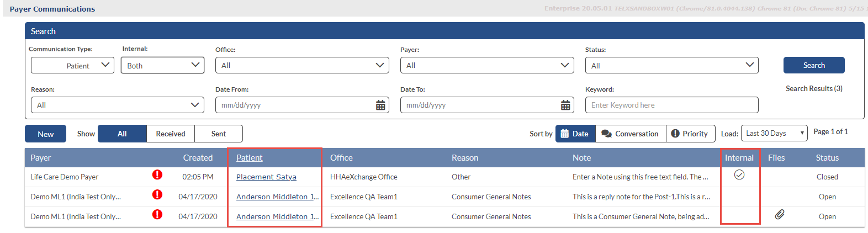Show Sent communications

(x=219, y=134)
